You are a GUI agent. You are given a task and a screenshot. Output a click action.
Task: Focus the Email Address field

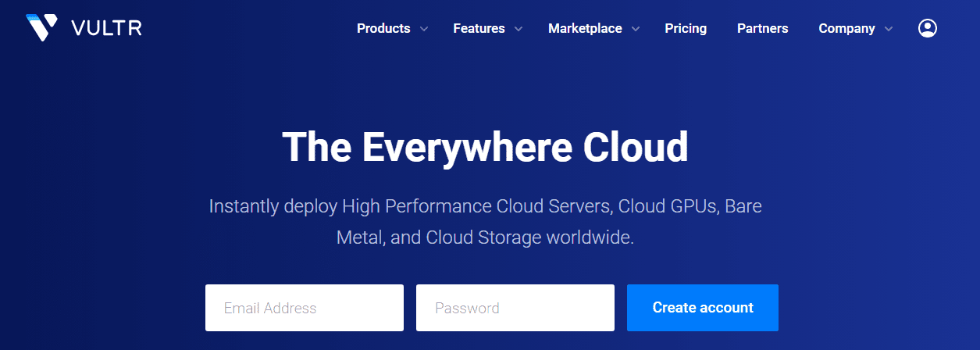(x=304, y=308)
